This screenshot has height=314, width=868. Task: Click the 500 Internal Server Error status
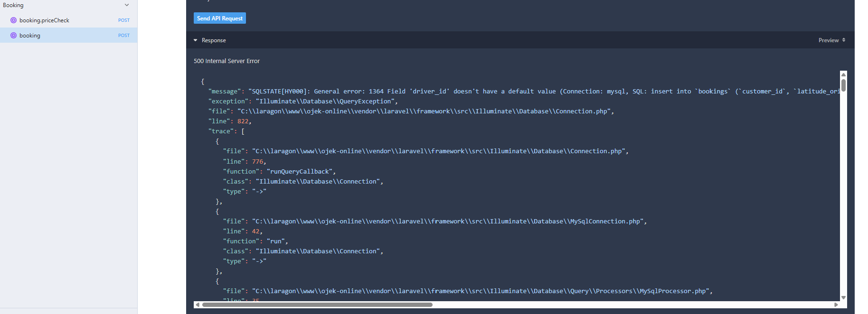tap(226, 61)
